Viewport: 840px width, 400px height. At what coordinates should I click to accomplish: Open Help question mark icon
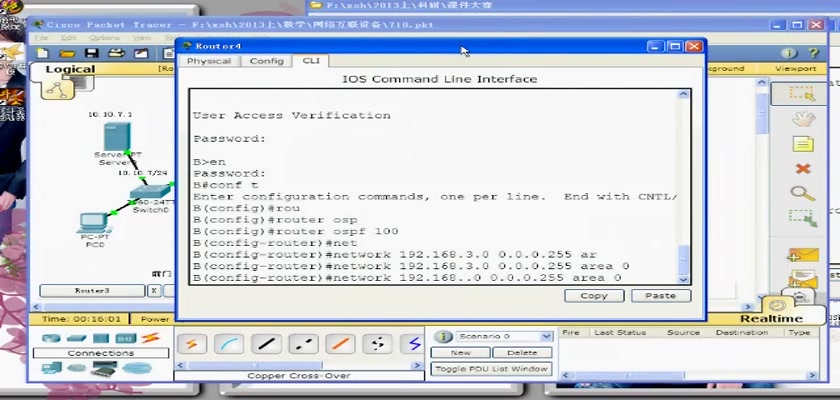[x=814, y=53]
